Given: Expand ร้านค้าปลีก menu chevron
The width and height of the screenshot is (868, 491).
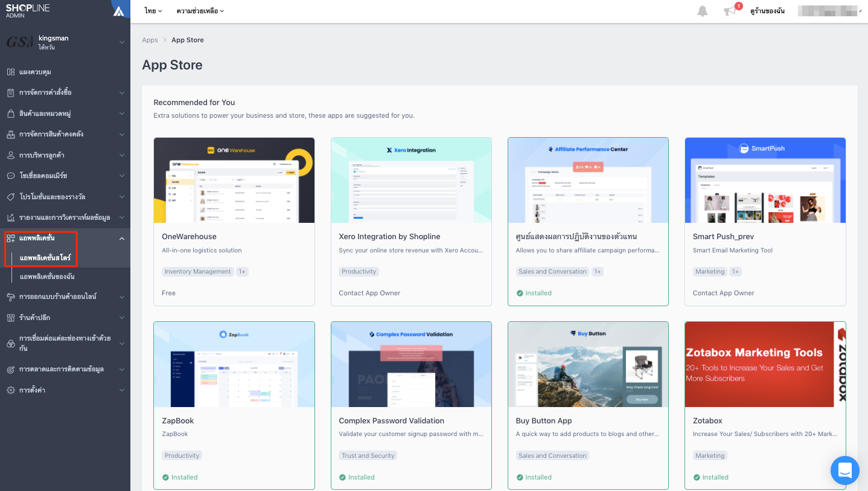Looking at the screenshot, I should coord(122,318).
